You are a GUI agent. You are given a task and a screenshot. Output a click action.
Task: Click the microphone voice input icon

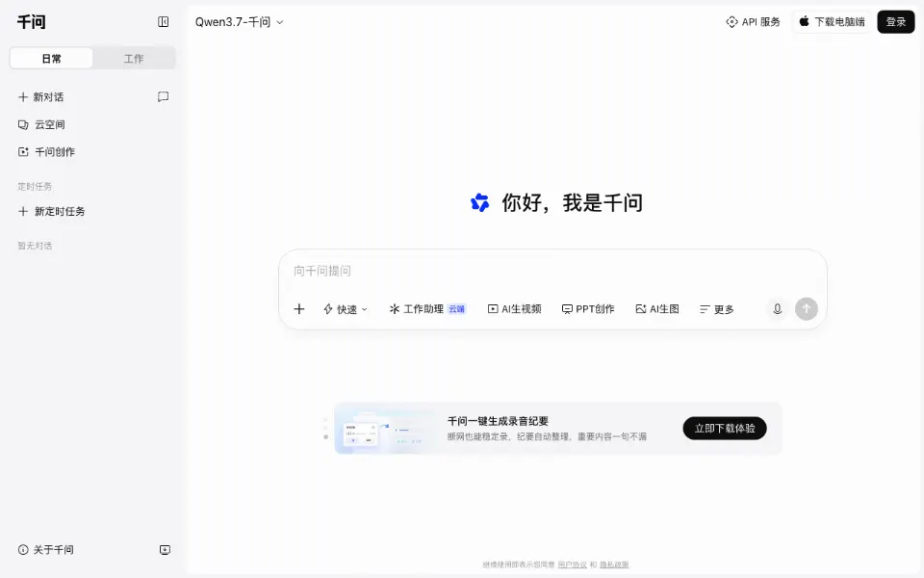tap(778, 308)
